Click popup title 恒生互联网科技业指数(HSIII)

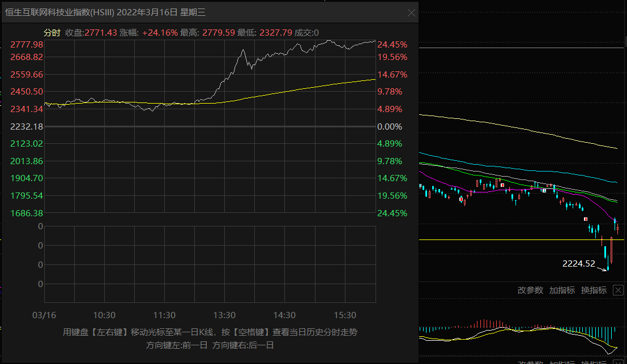tap(60, 12)
